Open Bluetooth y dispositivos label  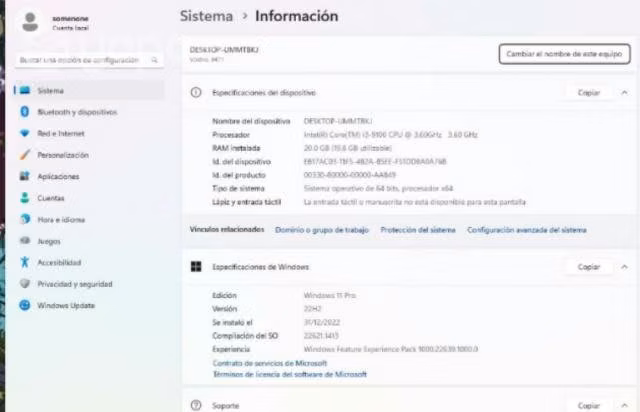77,112
